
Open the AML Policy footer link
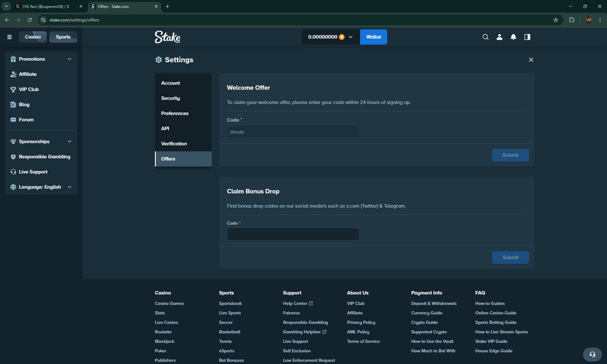[358, 332]
